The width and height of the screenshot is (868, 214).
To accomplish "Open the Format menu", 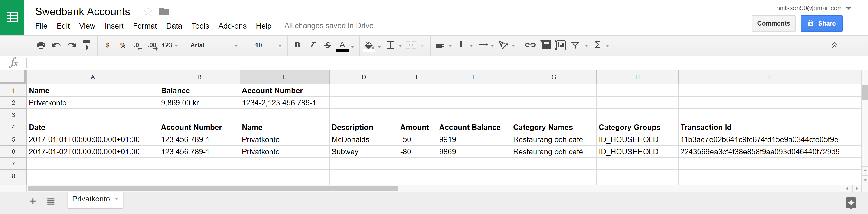I will coord(145,26).
